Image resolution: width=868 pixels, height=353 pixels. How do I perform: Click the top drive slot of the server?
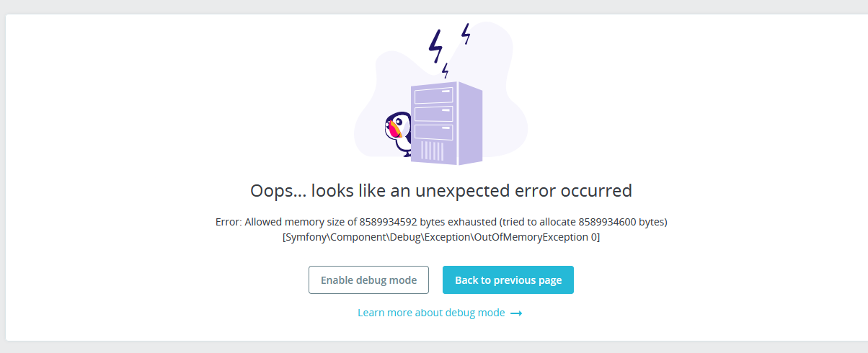[433, 97]
